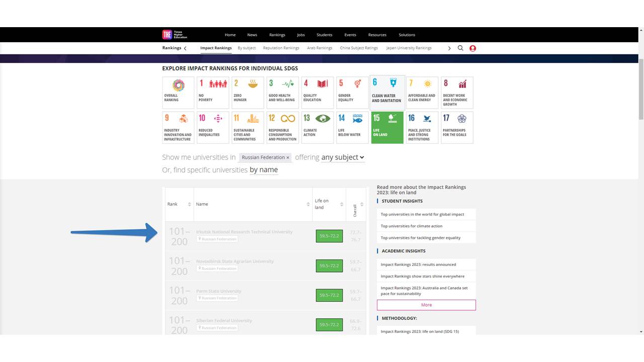Switch to China Subject Ratings tab
The image size is (644, 362).
pos(359,48)
